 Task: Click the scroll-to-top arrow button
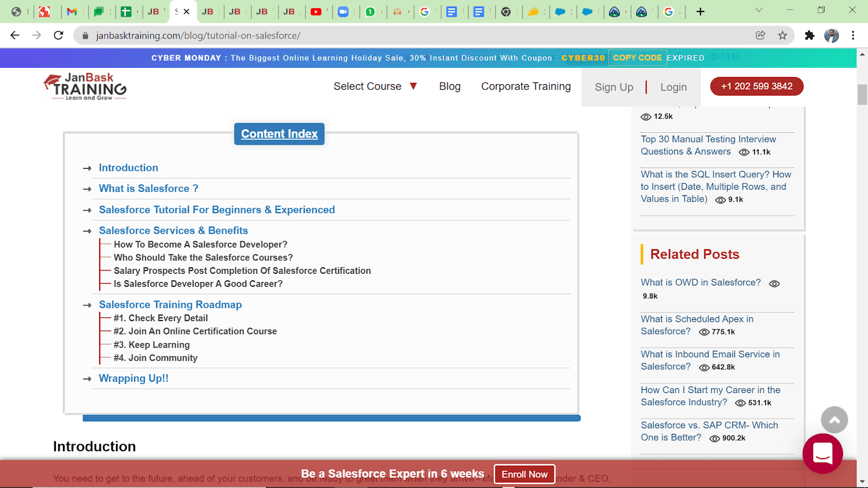click(834, 420)
